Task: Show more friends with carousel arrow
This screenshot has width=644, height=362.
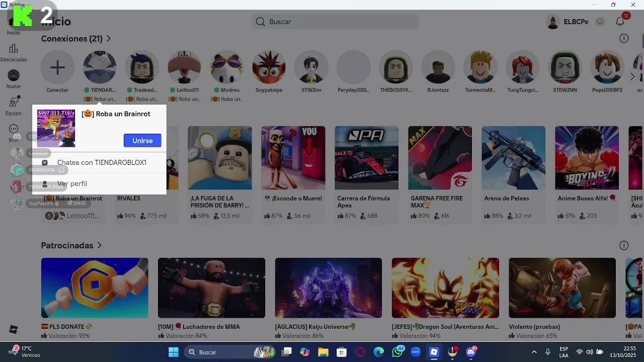Action: pos(632,76)
